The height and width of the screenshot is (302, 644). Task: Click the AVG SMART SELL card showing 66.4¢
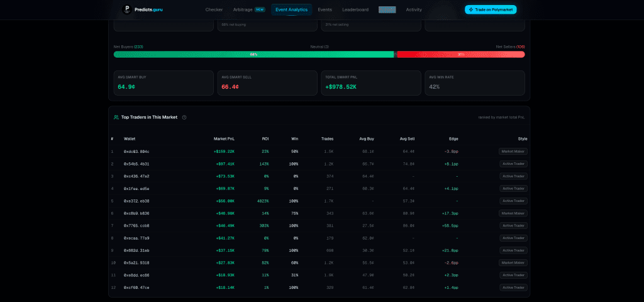(x=267, y=83)
